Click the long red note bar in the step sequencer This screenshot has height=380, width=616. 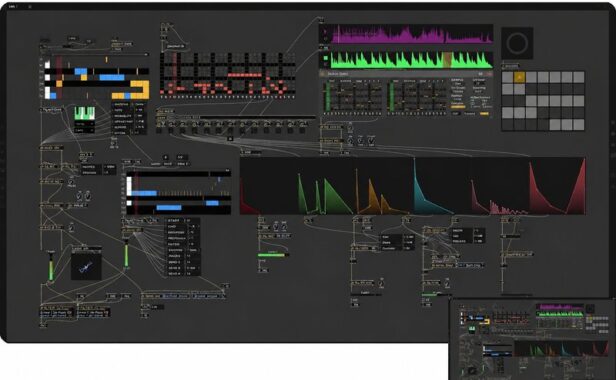point(245,75)
